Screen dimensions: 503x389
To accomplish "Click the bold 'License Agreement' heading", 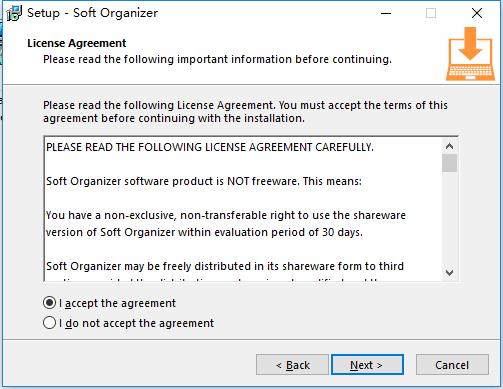I will tap(77, 43).
